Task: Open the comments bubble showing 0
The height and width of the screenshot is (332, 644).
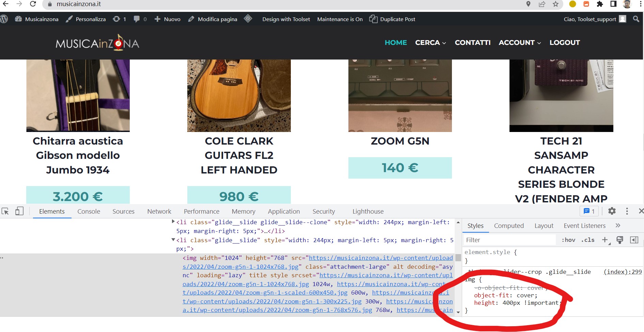Action: tap(140, 19)
